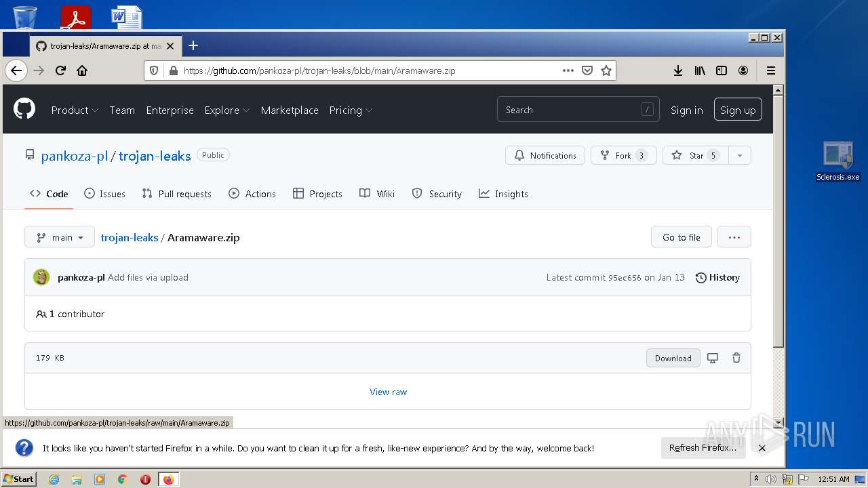
Task: Close the Aramaware.zip browser tab
Action: [170, 46]
